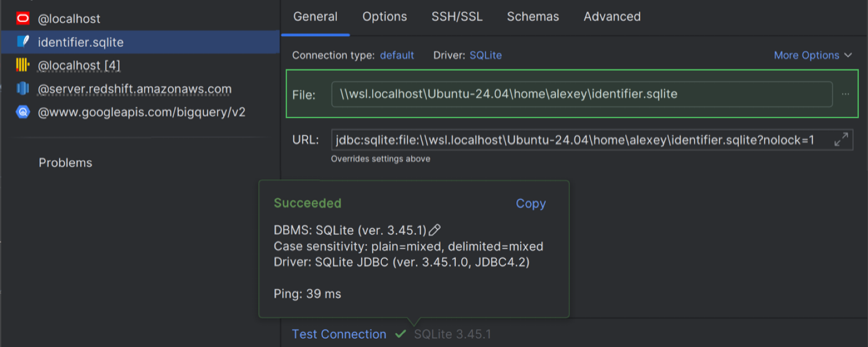
Task: Switch to the Schemas tab
Action: 532,17
